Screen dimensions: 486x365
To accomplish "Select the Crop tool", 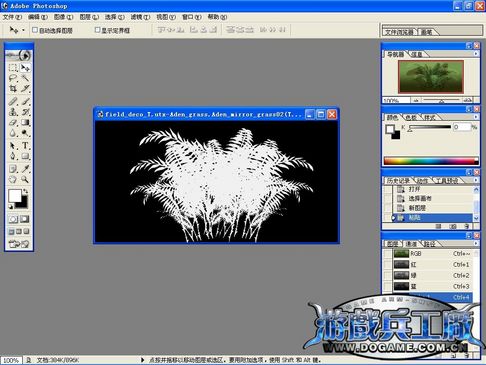I will coord(13,89).
